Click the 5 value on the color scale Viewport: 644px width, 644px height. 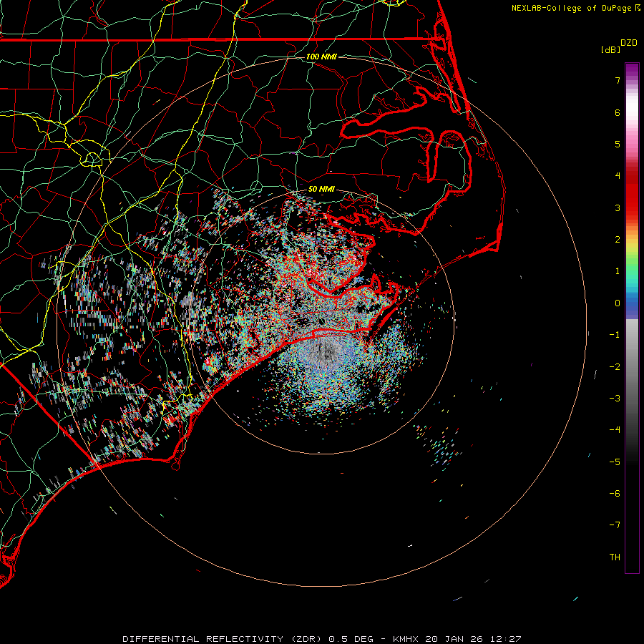click(x=618, y=144)
